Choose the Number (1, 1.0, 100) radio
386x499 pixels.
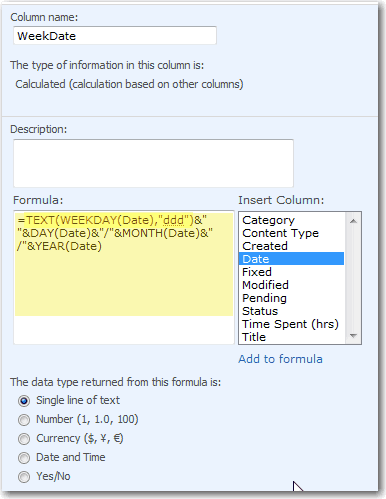(24, 420)
